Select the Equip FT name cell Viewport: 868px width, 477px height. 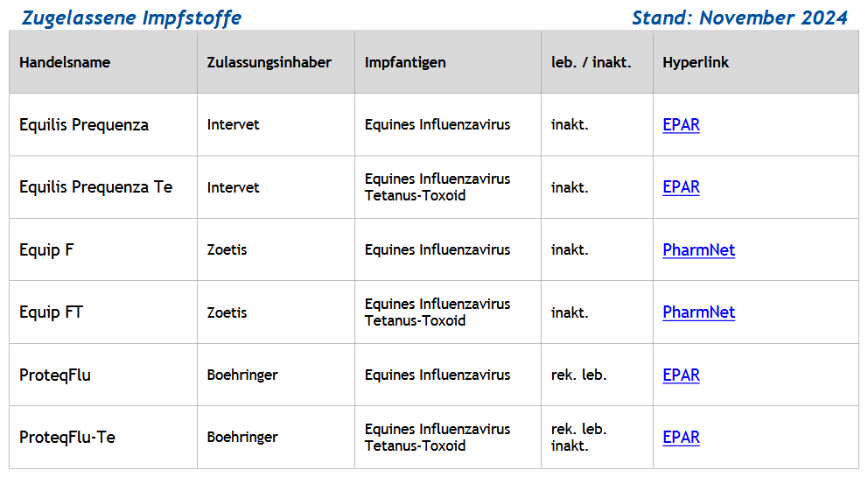51,312
